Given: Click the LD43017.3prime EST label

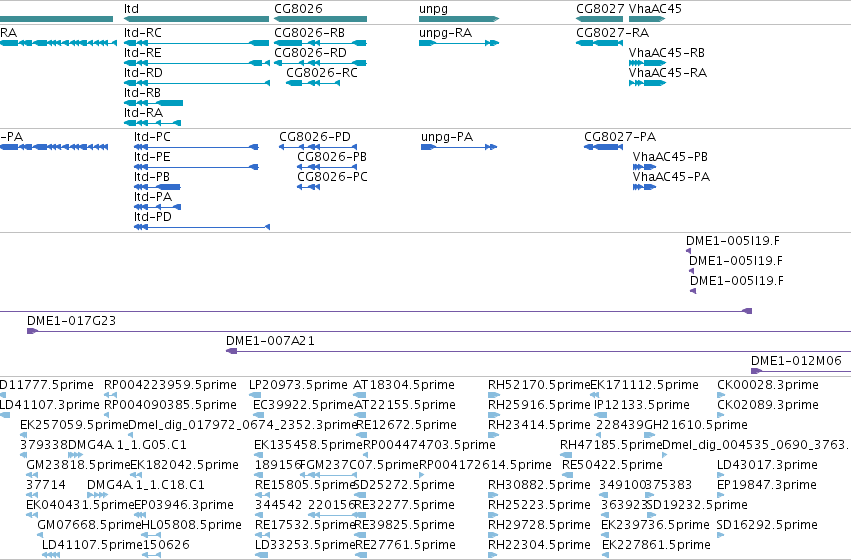Looking at the screenshot, I should tap(767, 466).
